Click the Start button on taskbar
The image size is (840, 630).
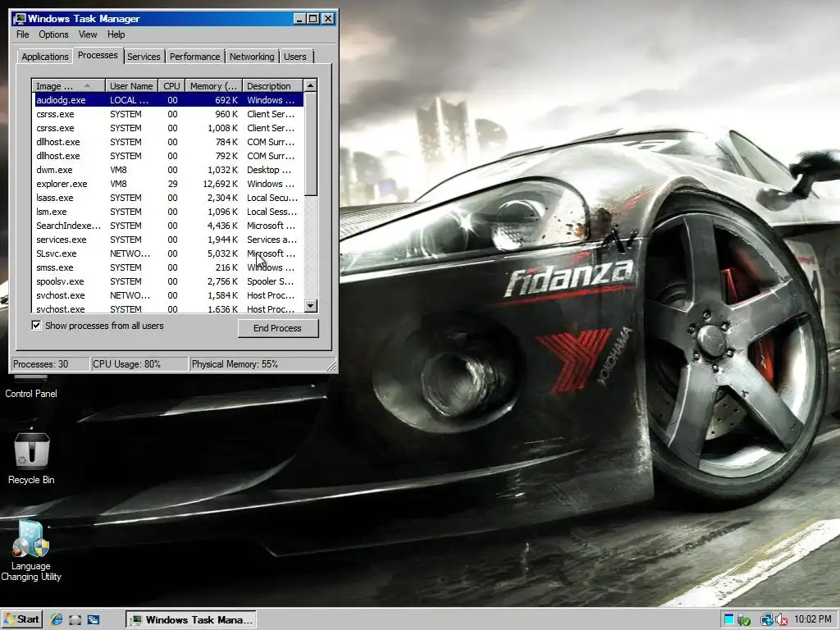point(22,620)
